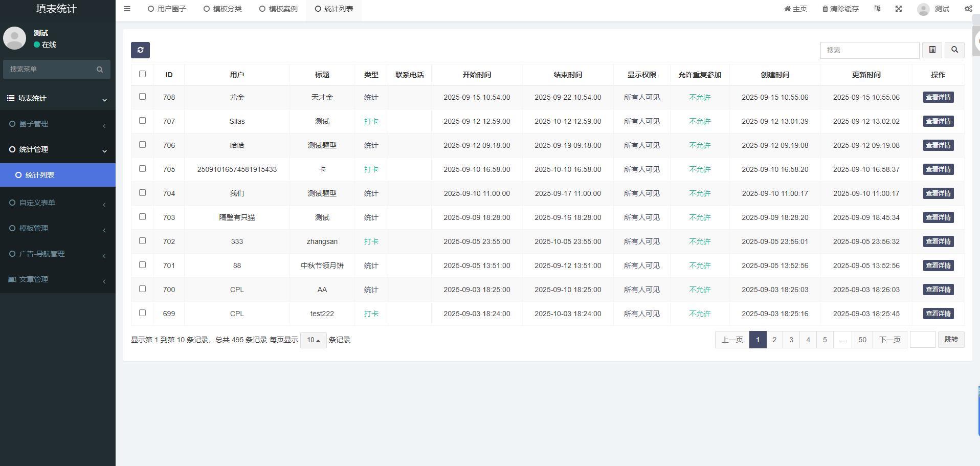The width and height of the screenshot is (980, 466).
Task: Click the 搜索 input field above table
Action: click(869, 50)
